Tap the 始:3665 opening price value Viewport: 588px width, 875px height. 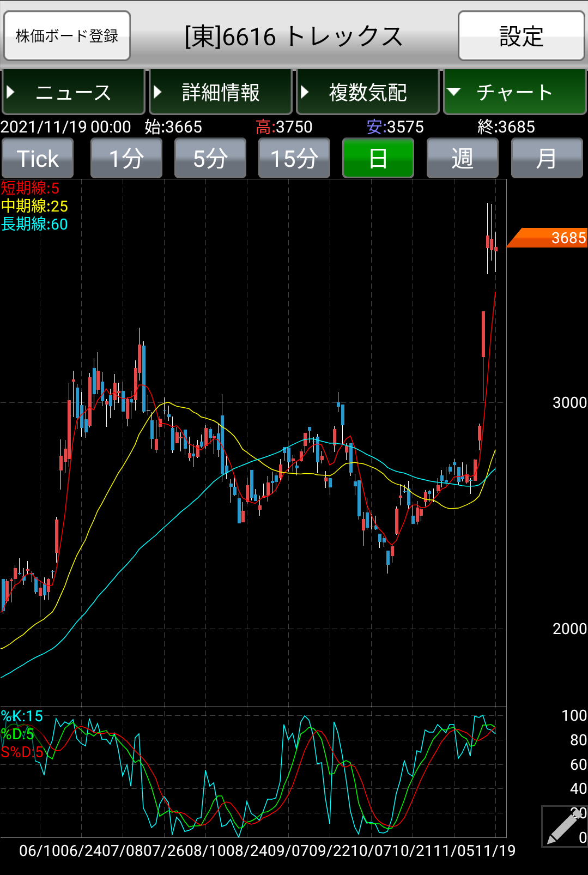click(173, 127)
